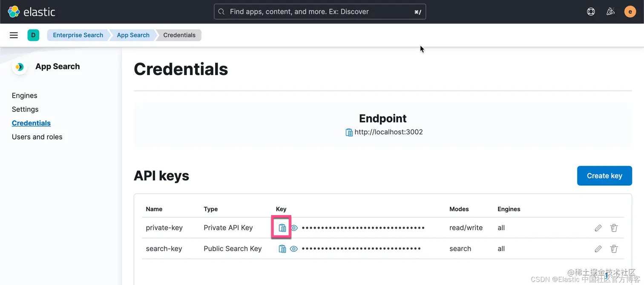Viewport: 644px width, 285px height.
Task: Delete the search-key API key
Action: [x=614, y=249]
